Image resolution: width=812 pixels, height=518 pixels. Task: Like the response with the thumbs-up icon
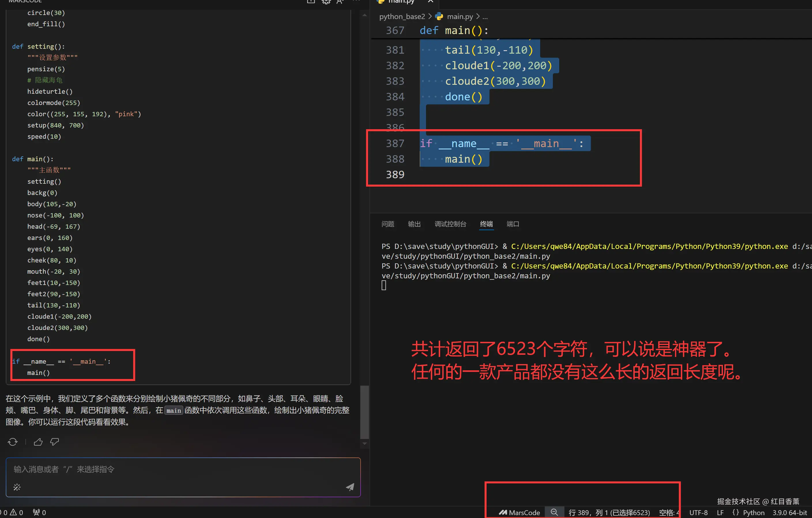click(x=38, y=442)
